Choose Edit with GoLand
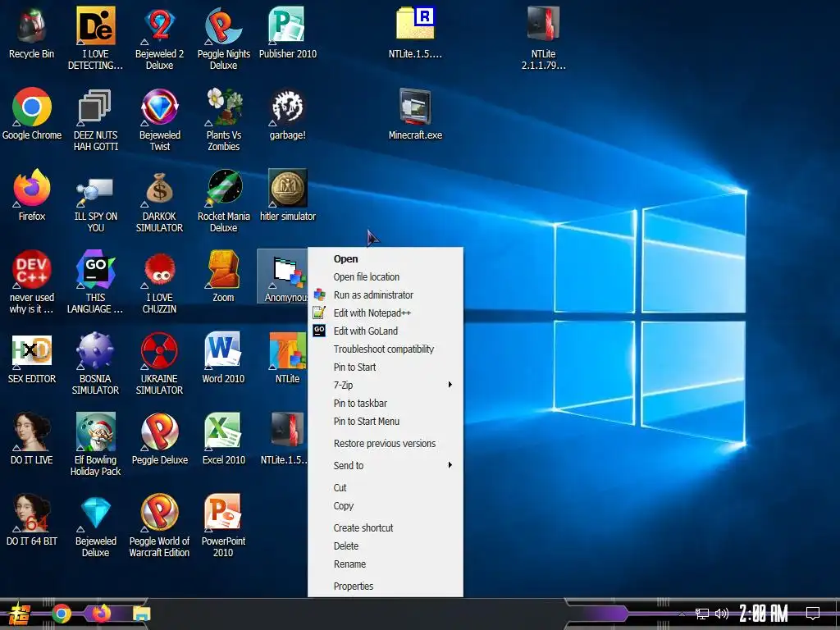The image size is (840, 630). click(386, 331)
